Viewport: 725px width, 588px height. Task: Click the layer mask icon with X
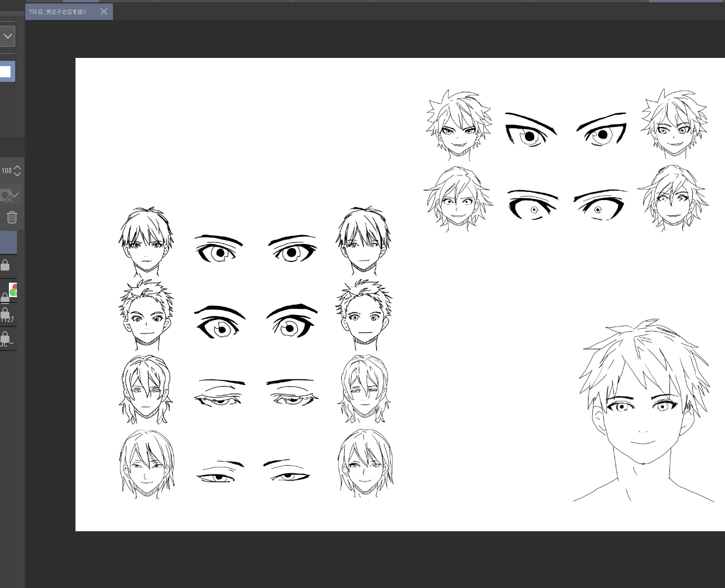(5, 196)
